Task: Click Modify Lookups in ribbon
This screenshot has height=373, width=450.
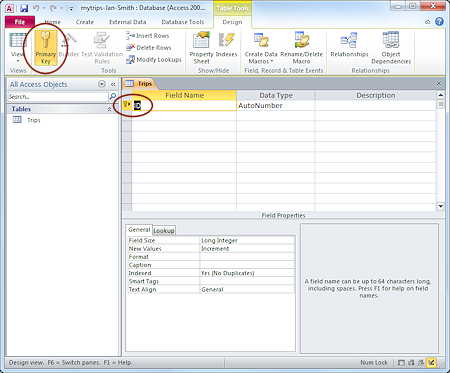Action: pos(154,60)
